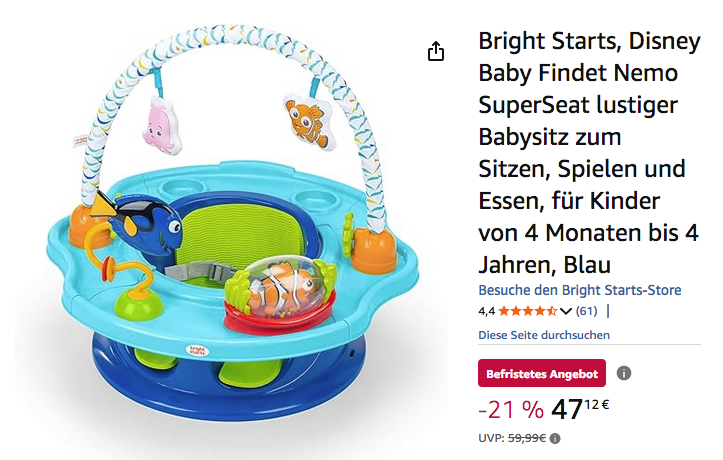Open the 61 customer reviews link
The width and height of the screenshot is (723, 460).
(x=586, y=311)
